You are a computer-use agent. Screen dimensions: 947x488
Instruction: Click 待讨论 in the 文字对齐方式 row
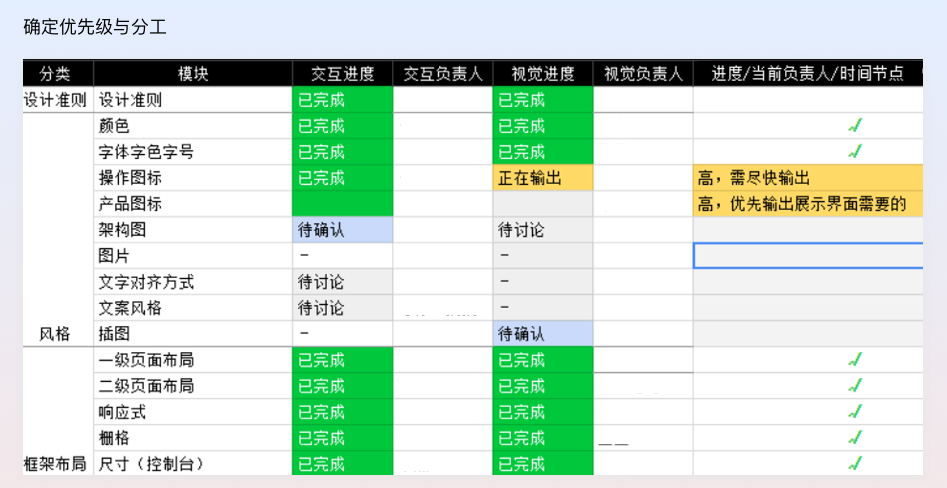click(x=342, y=281)
